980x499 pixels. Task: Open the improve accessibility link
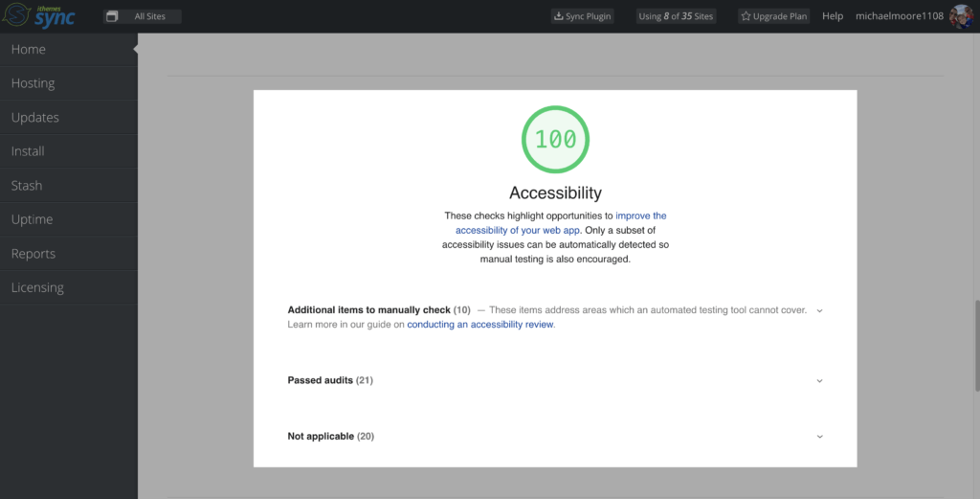pyautogui.click(x=561, y=222)
